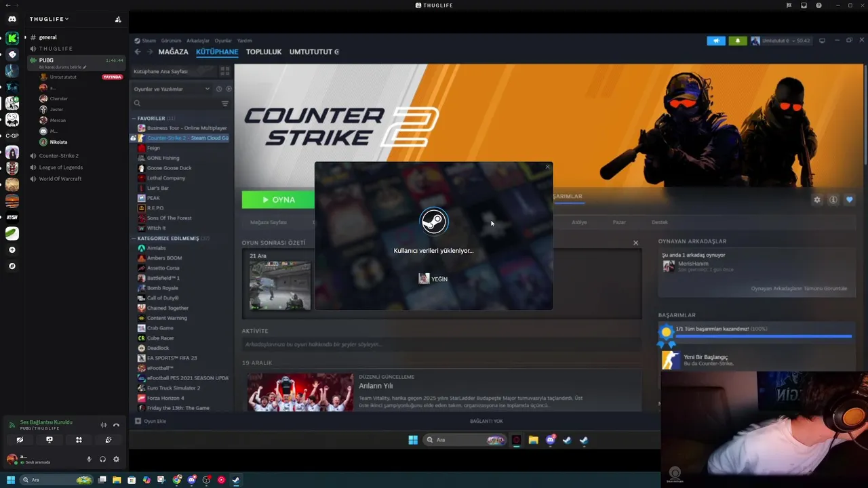This screenshot has height=488, width=868.
Task: Click Steam forward navigation arrow
Action: pos(150,52)
